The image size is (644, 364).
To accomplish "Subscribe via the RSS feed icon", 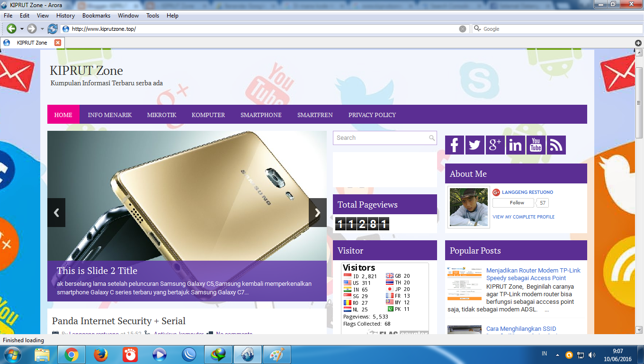I will [x=556, y=145].
